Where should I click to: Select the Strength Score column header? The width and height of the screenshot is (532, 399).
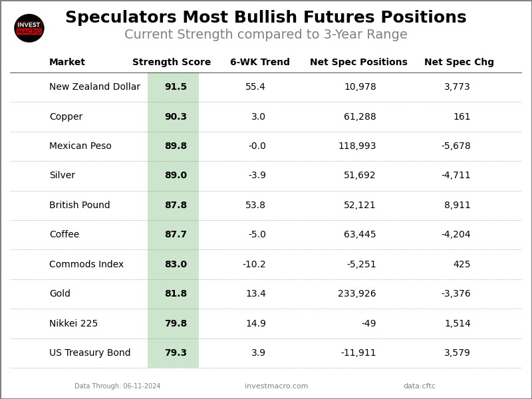[172, 63]
